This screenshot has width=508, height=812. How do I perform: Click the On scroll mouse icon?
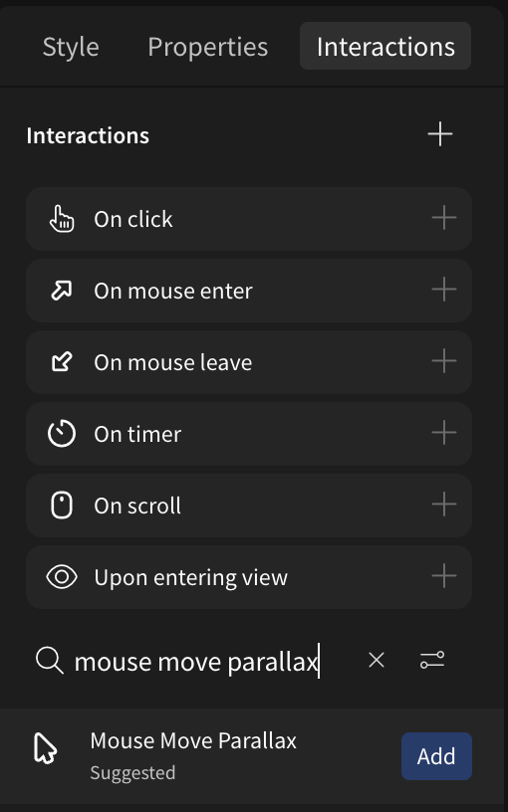[x=61, y=506]
